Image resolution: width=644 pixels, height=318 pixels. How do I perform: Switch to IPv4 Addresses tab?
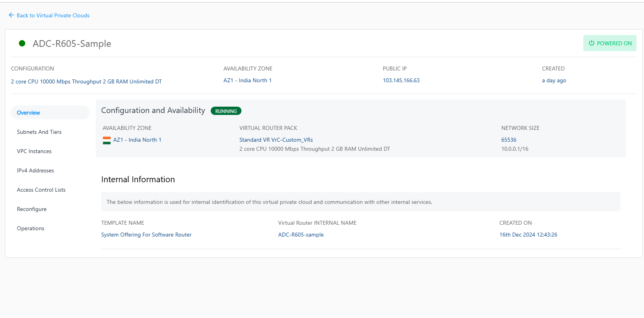tap(35, 170)
